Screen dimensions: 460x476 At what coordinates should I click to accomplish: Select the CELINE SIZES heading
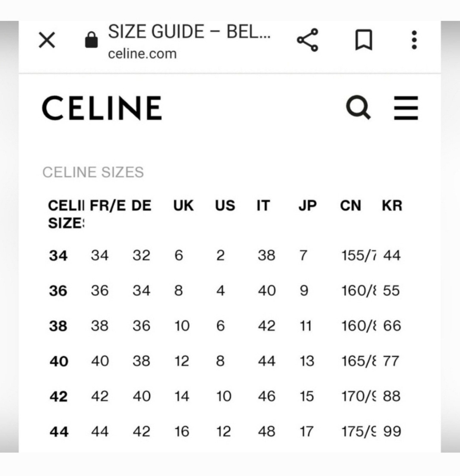pyautogui.click(x=93, y=172)
